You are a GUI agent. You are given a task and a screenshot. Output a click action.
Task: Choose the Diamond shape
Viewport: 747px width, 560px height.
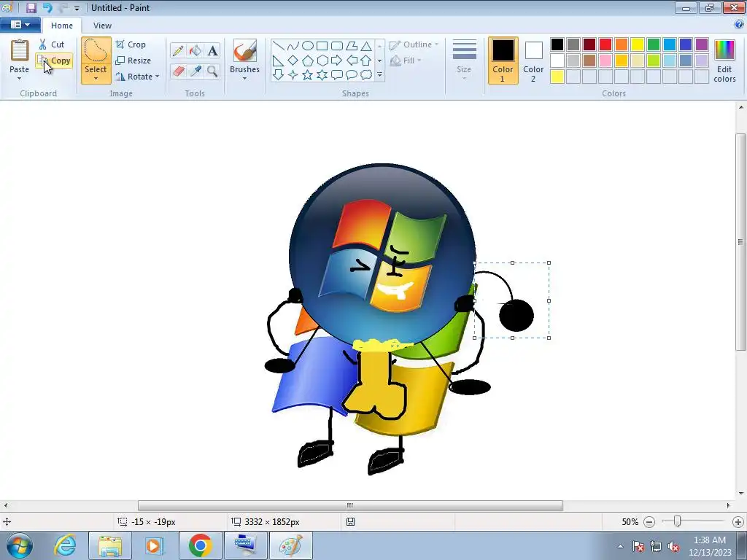[293, 61]
